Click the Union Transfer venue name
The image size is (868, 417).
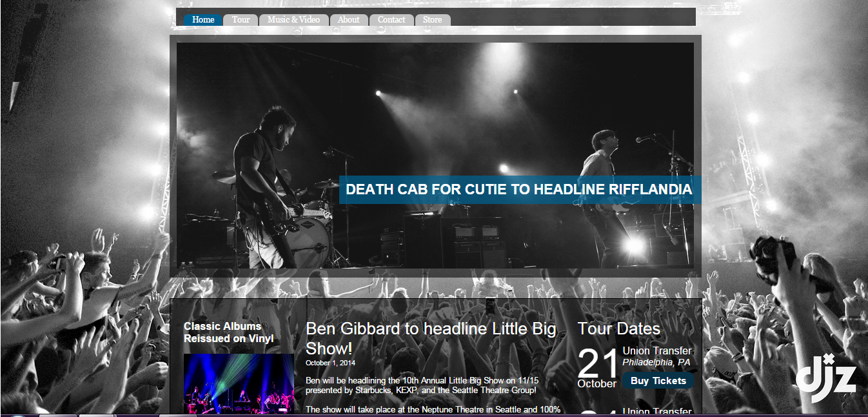click(657, 351)
